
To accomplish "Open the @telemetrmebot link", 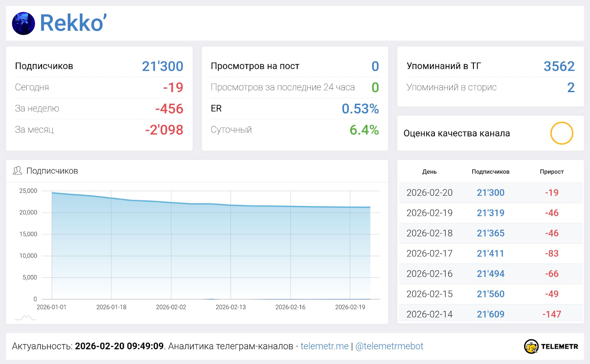I will pyautogui.click(x=389, y=346).
